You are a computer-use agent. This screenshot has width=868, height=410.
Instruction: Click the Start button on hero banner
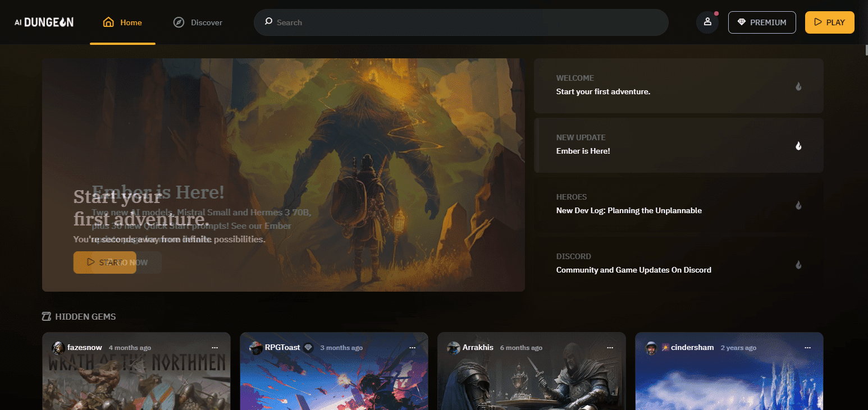(x=105, y=262)
